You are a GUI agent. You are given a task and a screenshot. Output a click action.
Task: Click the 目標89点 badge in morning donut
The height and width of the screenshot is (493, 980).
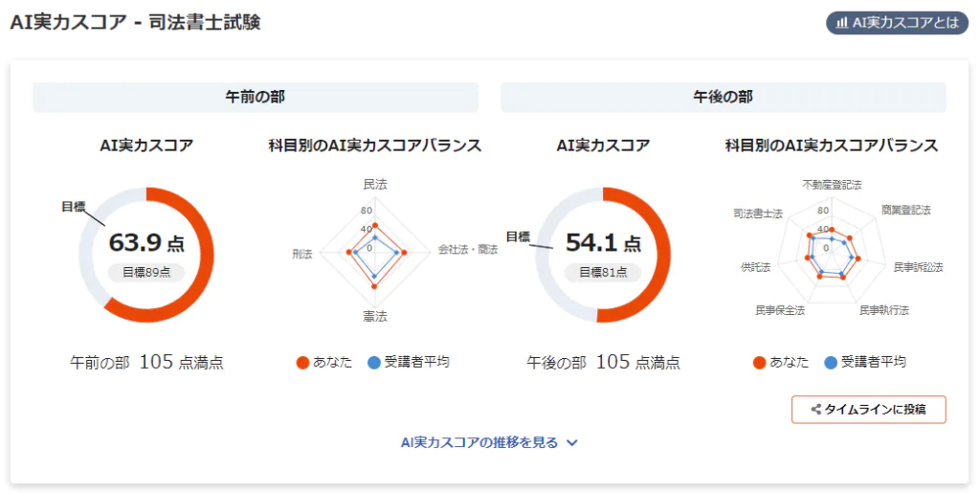click(145, 272)
